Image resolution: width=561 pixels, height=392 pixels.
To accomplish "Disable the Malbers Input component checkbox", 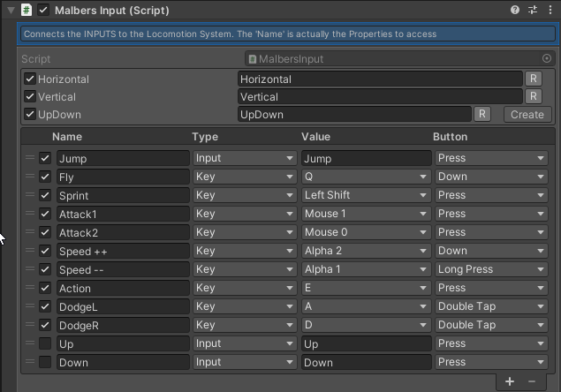I will tap(43, 10).
